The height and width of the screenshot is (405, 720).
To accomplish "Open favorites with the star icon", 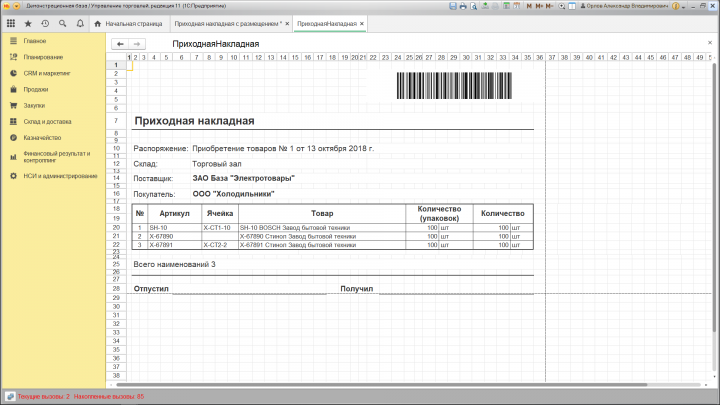I will tap(28, 23).
